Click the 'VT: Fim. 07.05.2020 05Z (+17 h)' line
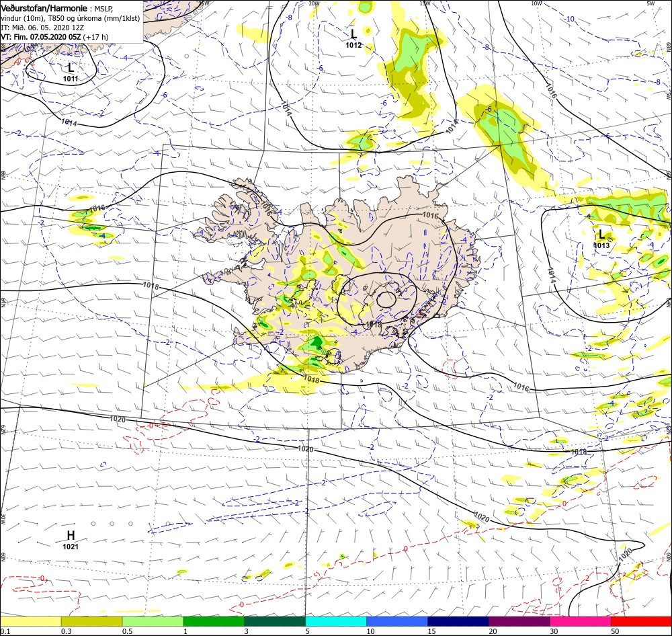Image resolution: width=672 pixels, height=636 pixels. (x=55, y=37)
